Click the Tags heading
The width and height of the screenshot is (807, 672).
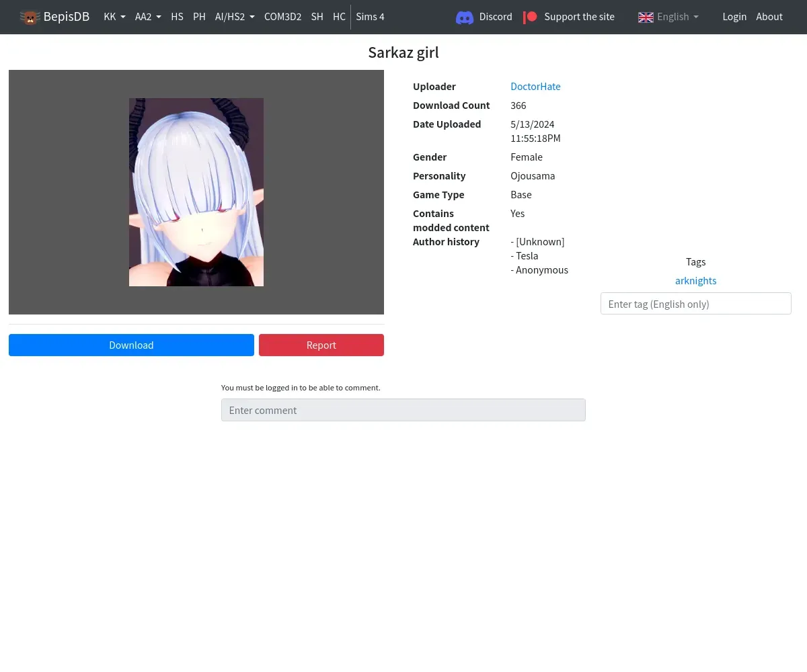point(695,261)
